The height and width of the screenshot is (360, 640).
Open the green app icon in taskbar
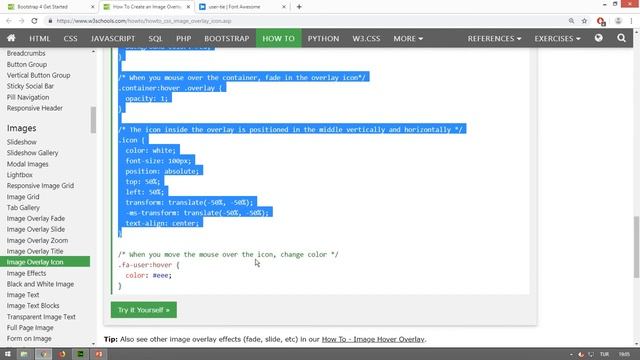tap(80, 354)
